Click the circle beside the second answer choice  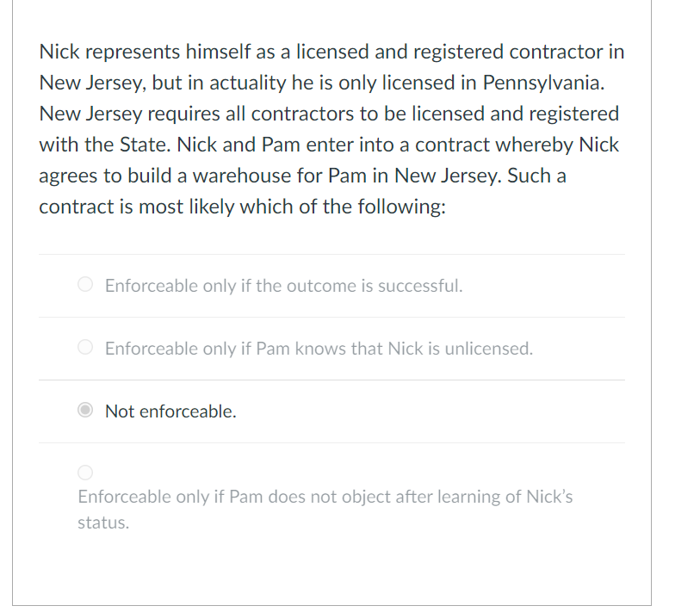click(84, 347)
